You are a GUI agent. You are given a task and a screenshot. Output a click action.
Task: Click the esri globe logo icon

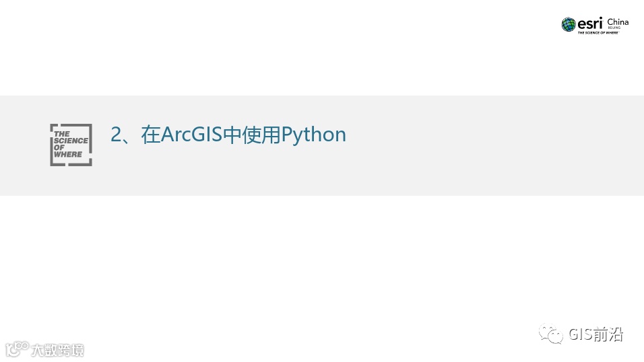pos(569,25)
